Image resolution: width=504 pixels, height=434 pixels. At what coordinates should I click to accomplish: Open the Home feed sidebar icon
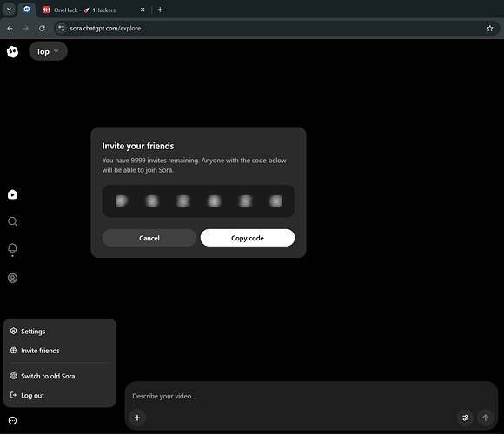click(12, 194)
